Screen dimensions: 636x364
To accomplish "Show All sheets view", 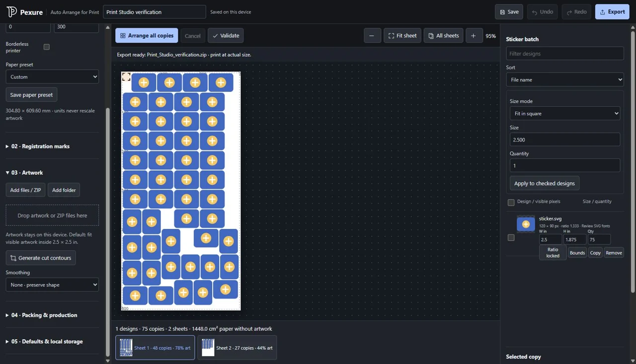I will tap(444, 36).
